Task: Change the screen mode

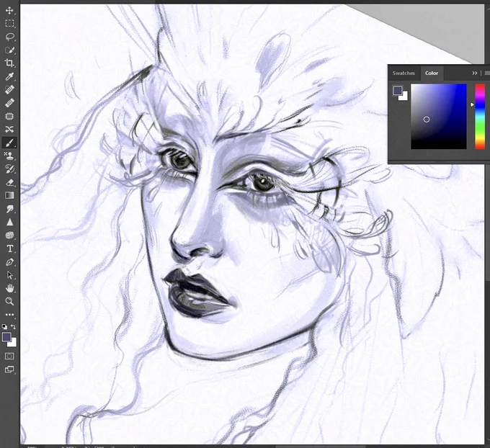Action: coord(9,369)
